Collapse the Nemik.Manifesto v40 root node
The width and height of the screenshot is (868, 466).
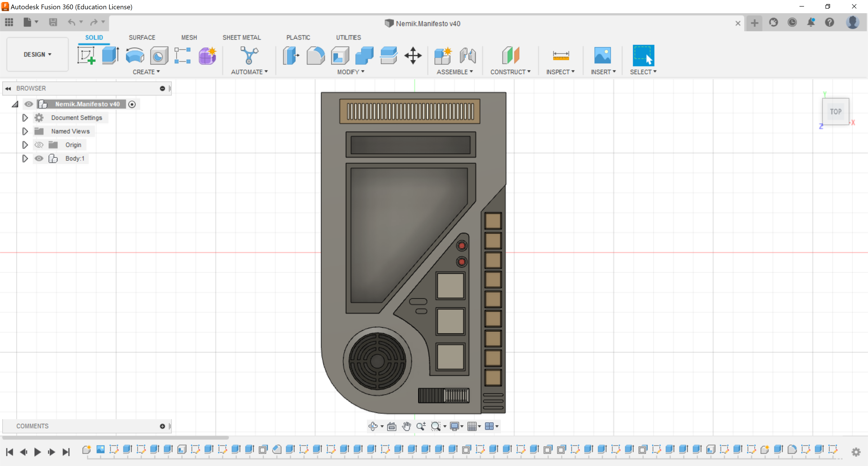coord(15,104)
